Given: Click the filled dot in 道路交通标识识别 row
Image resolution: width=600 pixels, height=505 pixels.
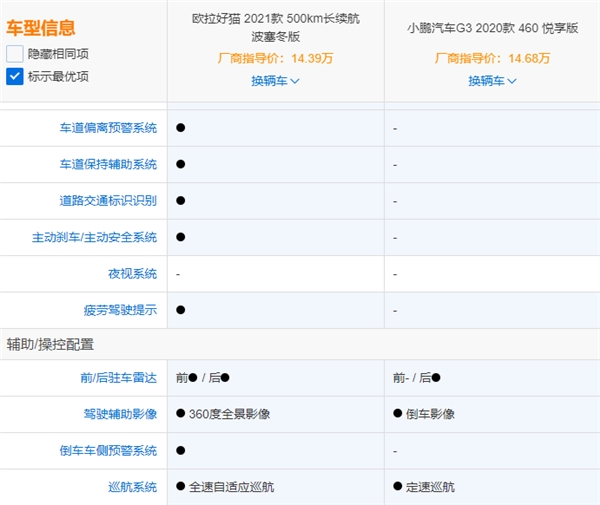Looking at the screenshot, I should (181, 200).
